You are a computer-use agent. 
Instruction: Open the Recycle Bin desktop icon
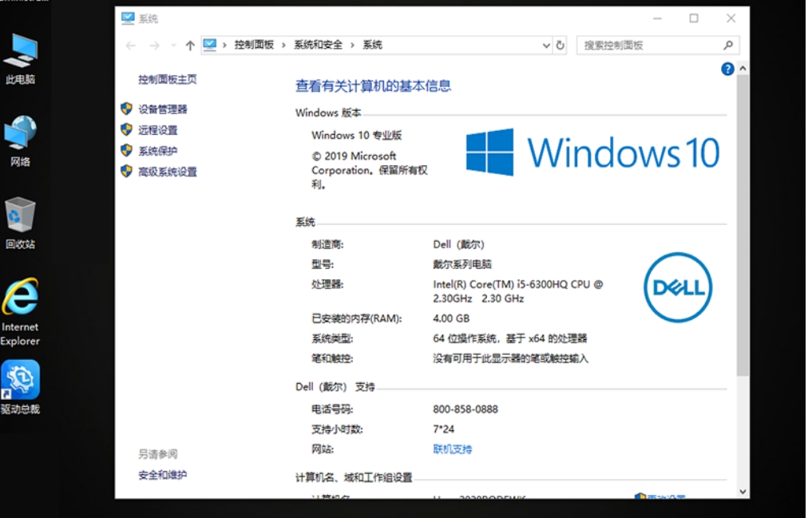21,219
